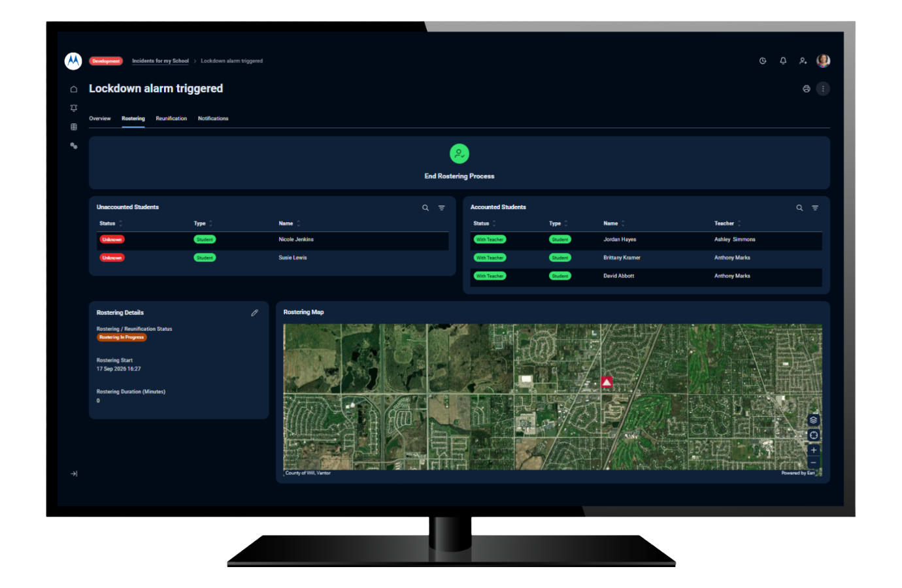Open the user profile avatar

tap(824, 61)
